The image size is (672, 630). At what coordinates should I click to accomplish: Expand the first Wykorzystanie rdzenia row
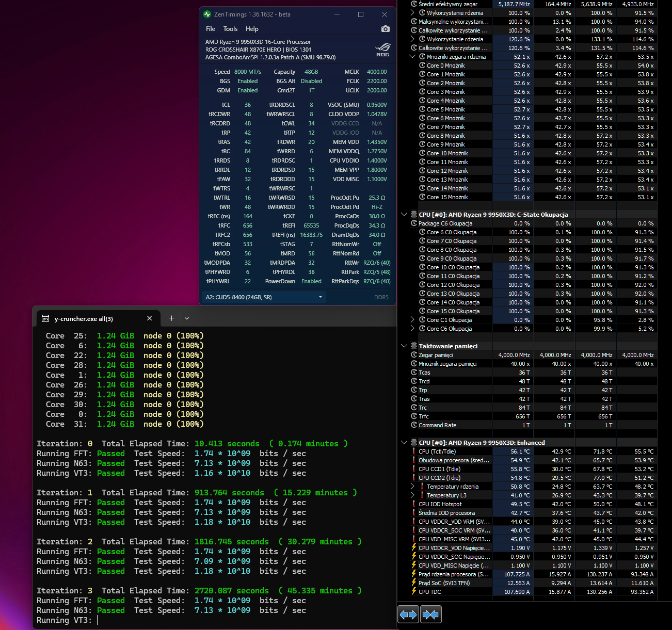point(412,13)
